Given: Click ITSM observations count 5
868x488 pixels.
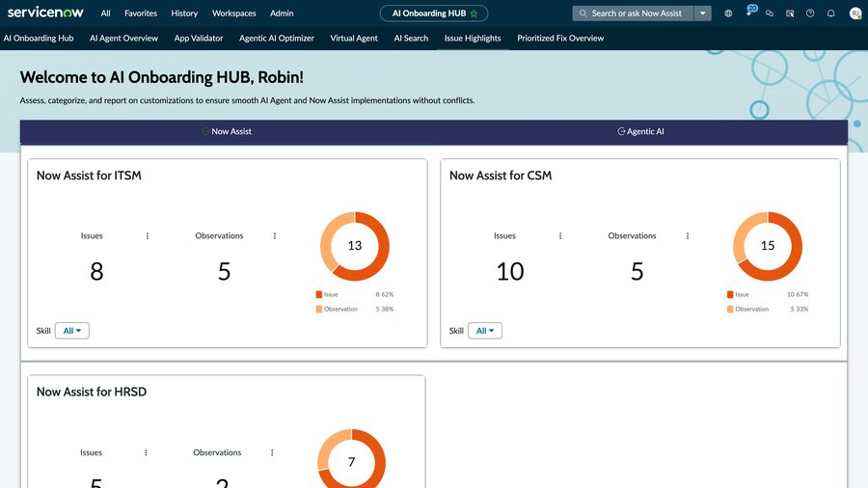Looking at the screenshot, I should pos(224,271).
